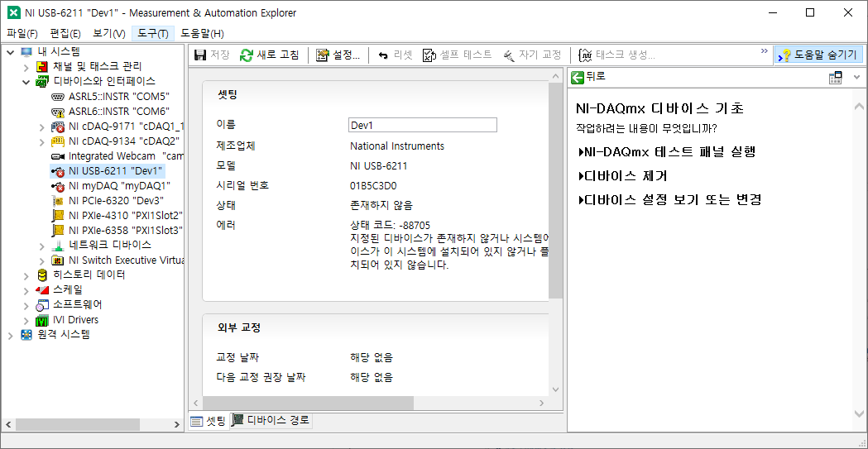Screen dimensions: 868x449
Task: Click the 자기 교정 self-calibrate icon
Action: [509, 55]
